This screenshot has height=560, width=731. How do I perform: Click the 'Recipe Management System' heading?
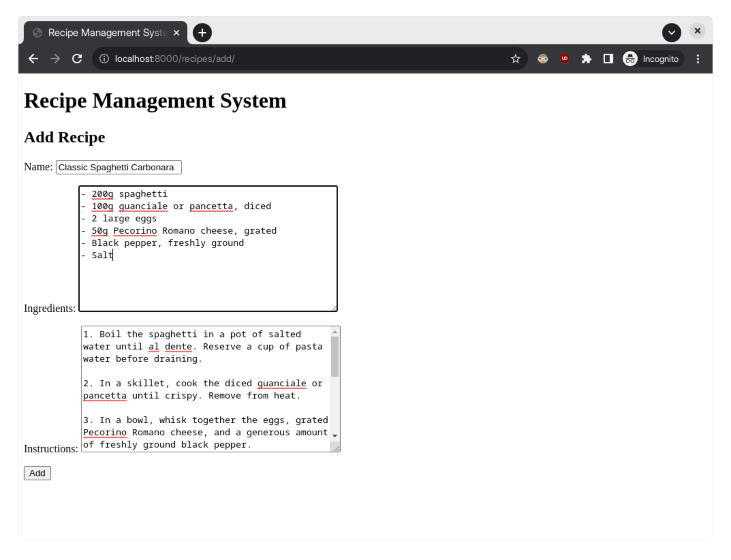pyautogui.click(x=155, y=101)
